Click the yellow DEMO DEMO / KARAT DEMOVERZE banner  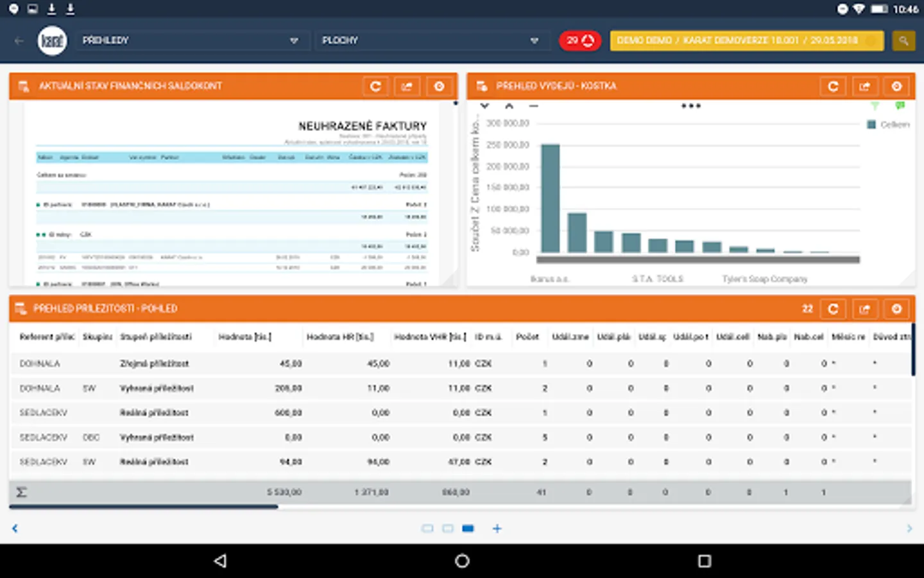click(x=746, y=40)
